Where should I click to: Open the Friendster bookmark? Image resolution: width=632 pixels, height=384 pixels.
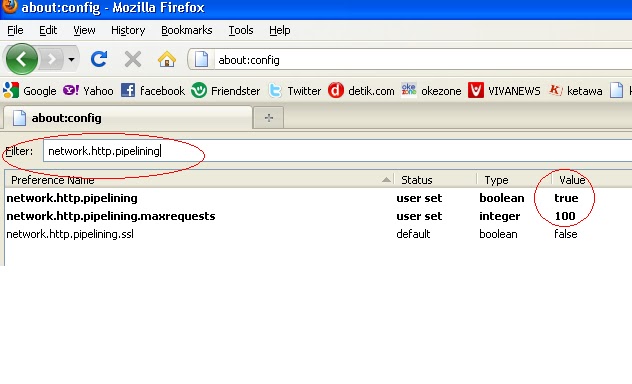(226, 91)
